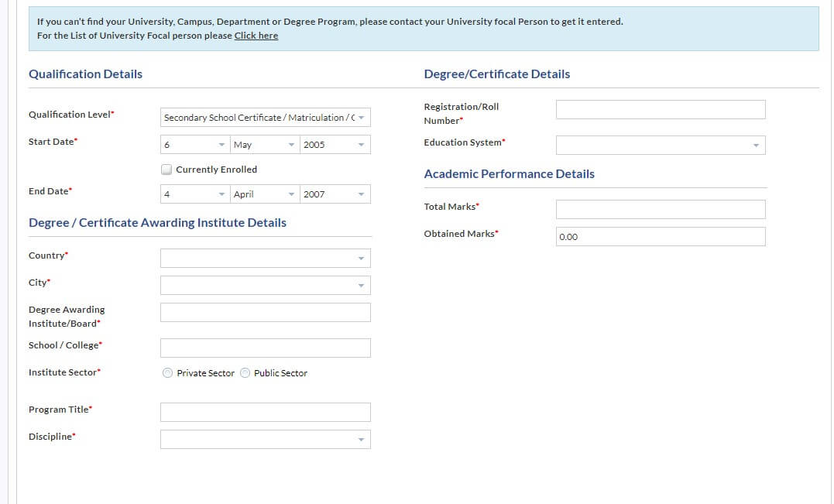The image size is (834, 504).
Task: Open the End Date day dropdown
Action: coord(195,194)
